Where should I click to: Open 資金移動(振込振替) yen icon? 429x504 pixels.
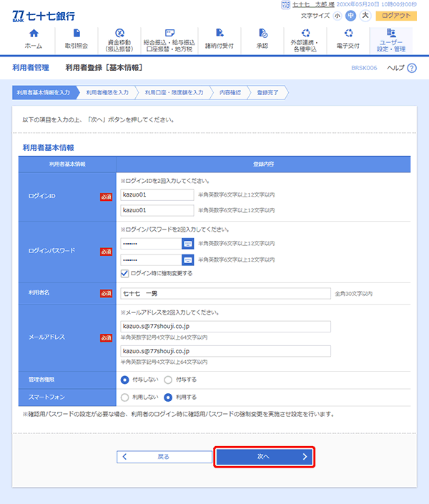point(119,33)
